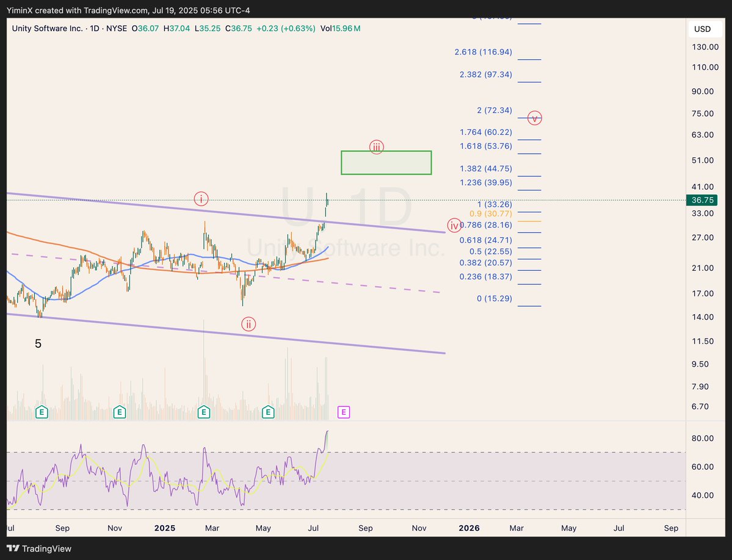Click the green earnings E marker near May
Screen dimensions: 732x560
click(x=268, y=412)
